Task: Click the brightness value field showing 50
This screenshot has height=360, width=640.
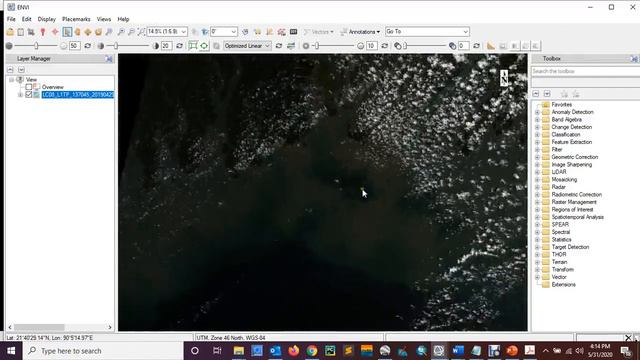Action: (74, 46)
